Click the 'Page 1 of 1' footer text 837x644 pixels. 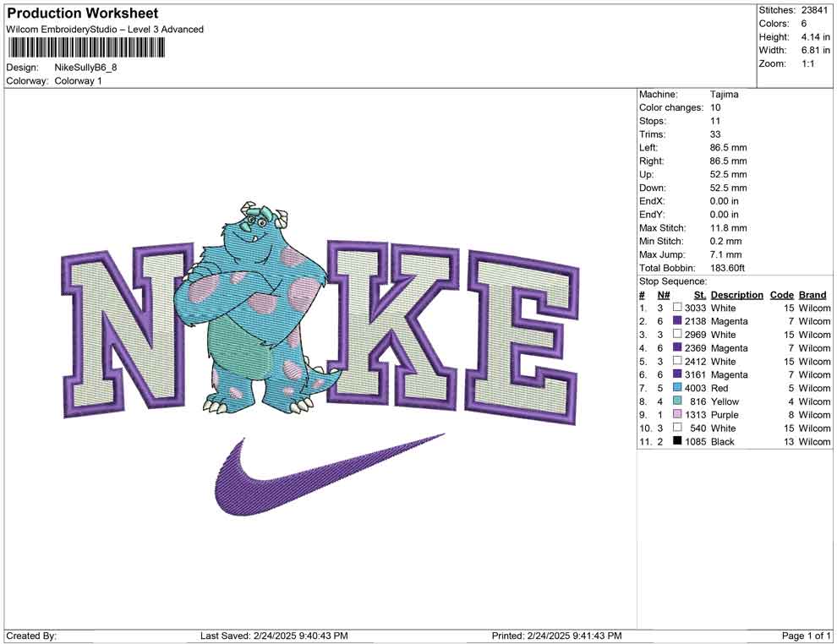806,636
